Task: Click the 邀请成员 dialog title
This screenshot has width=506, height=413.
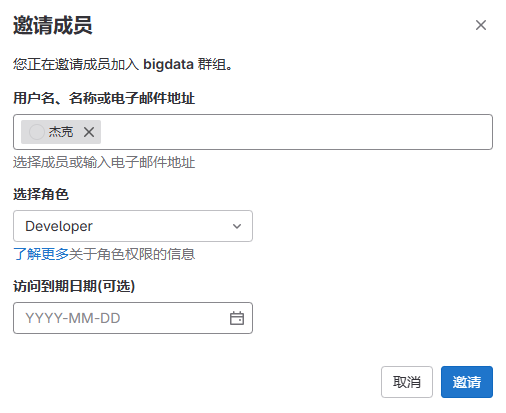Action: 53,25
